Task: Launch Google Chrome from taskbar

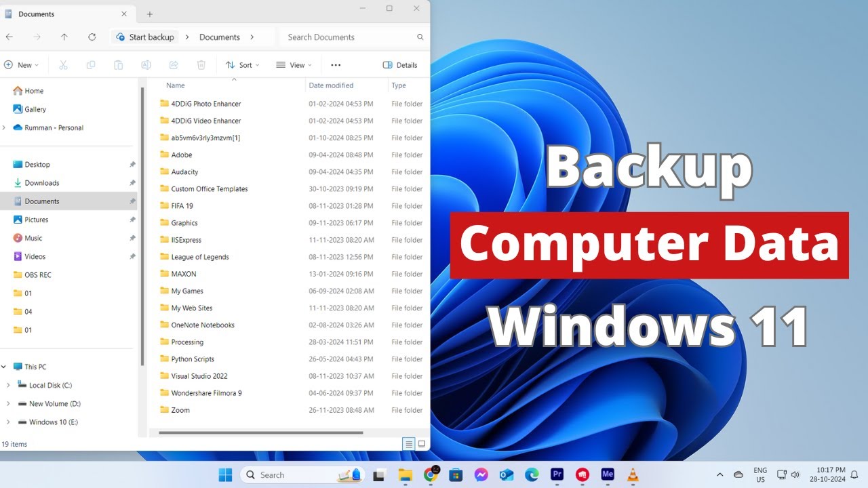Action: (431, 475)
